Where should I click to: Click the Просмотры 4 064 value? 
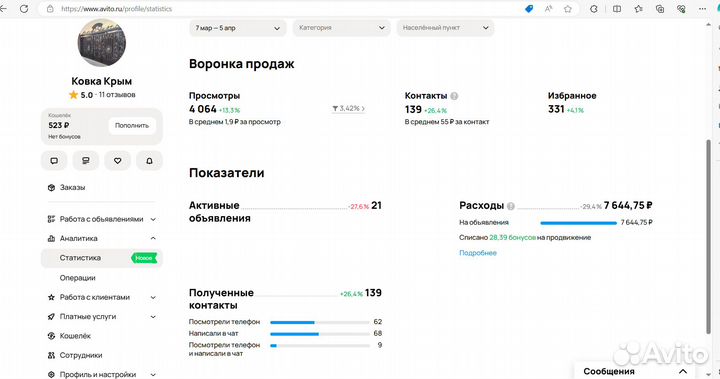coord(202,109)
